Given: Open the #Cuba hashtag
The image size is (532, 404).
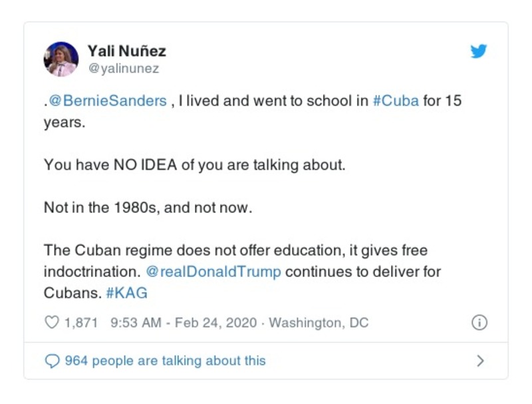Looking at the screenshot, I should tap(396, 102).
